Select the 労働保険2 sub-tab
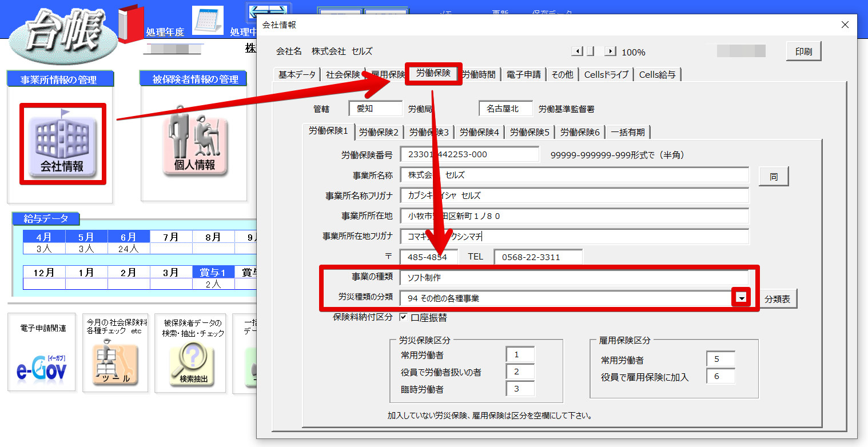 (x=379, y=132)
